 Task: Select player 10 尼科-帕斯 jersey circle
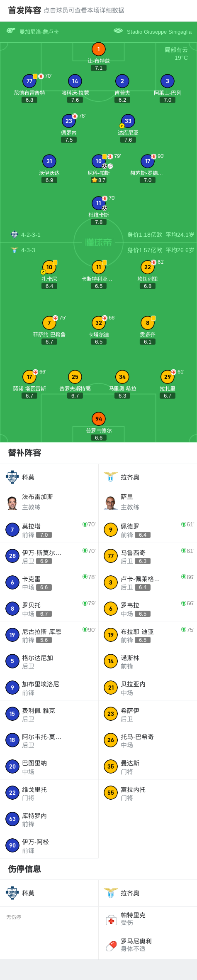tap(99, 161)
